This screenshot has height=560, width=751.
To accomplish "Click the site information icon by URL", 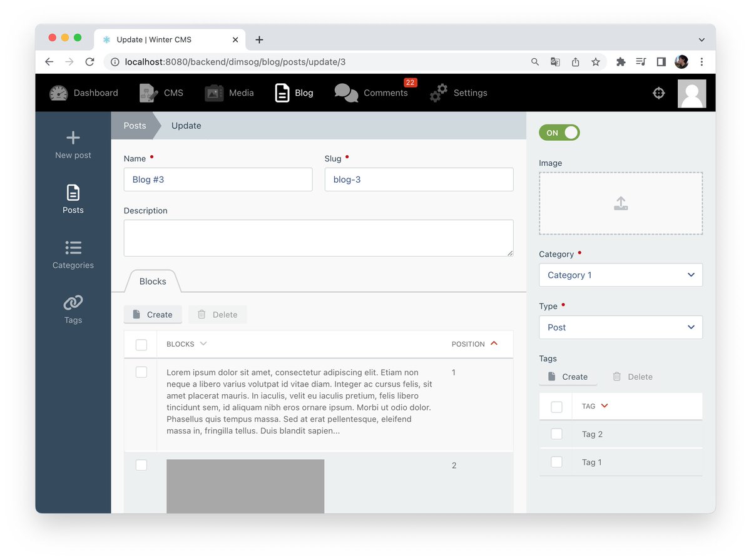I will [x=114, y=62].
